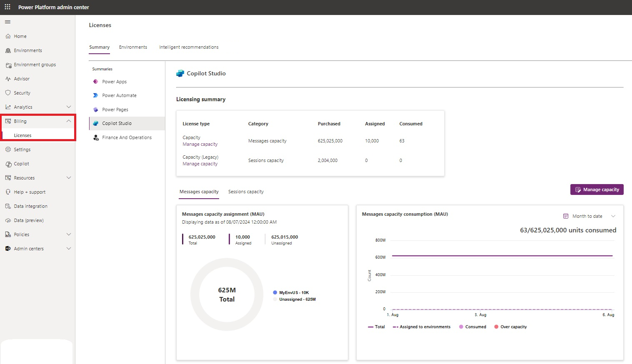Click the Analytics chart icon
Viewport: 632px width, 364px height.
pyautogui.click(x=8, y=107)
